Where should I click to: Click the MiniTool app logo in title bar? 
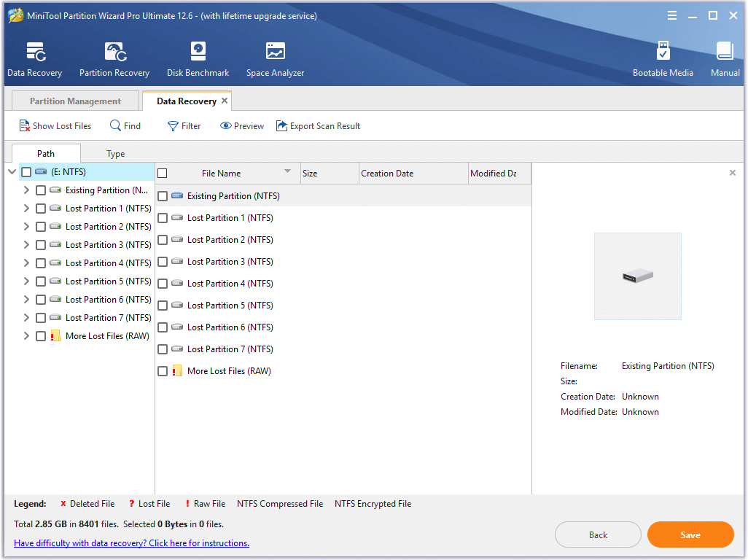(x=16, y=15)
